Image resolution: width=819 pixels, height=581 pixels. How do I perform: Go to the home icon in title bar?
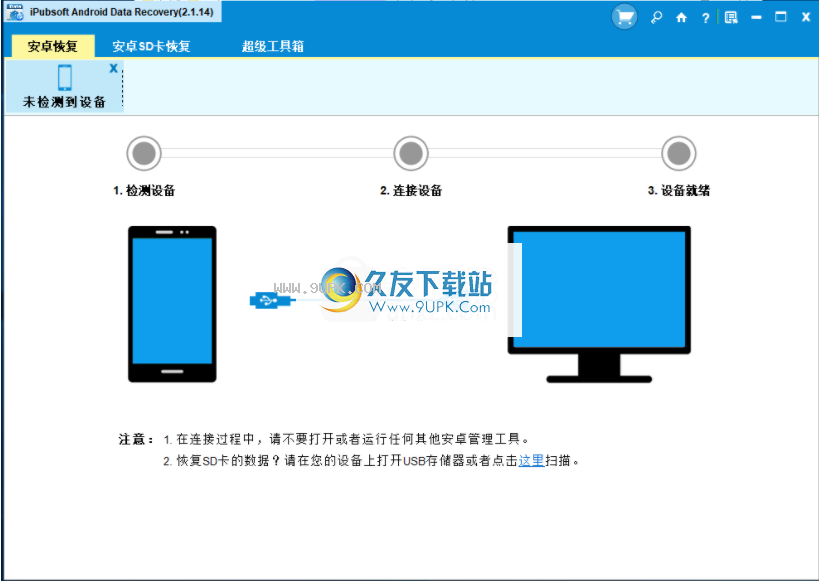tap(681, 17)
